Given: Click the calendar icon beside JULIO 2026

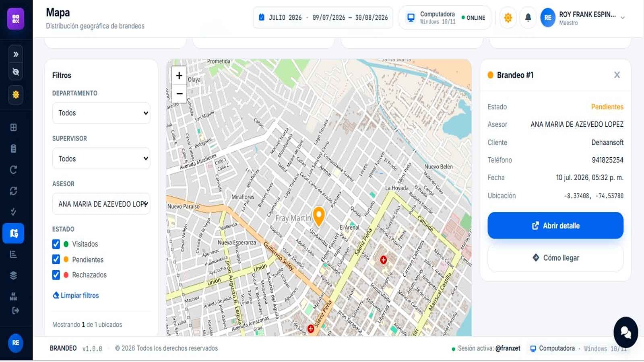Looking at the screenshot, I should coord(262,17).
